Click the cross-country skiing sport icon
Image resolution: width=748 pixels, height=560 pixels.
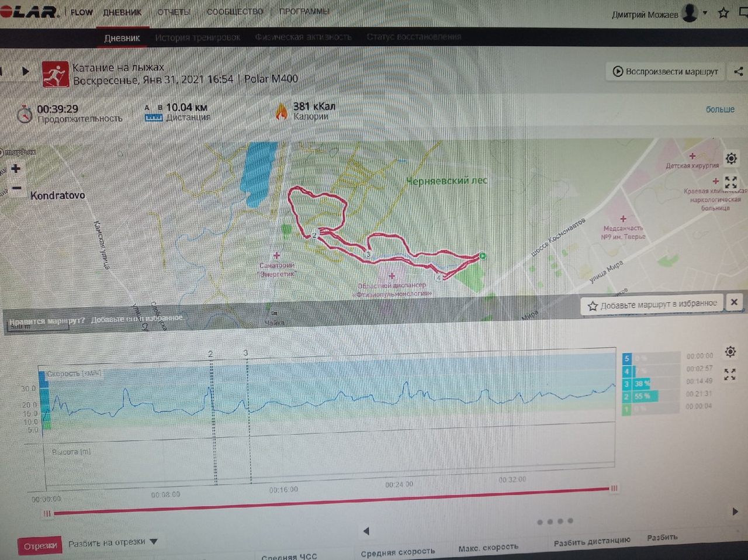55,75
